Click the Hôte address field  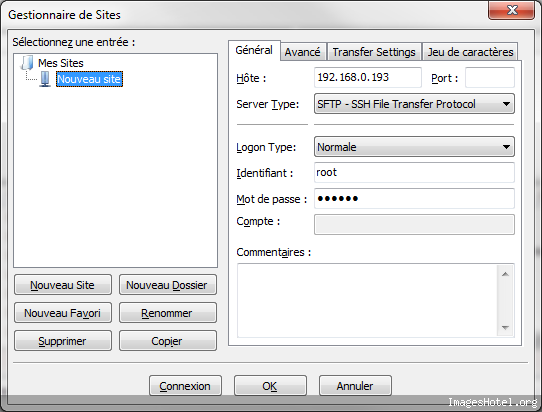[x=368, y=77]
